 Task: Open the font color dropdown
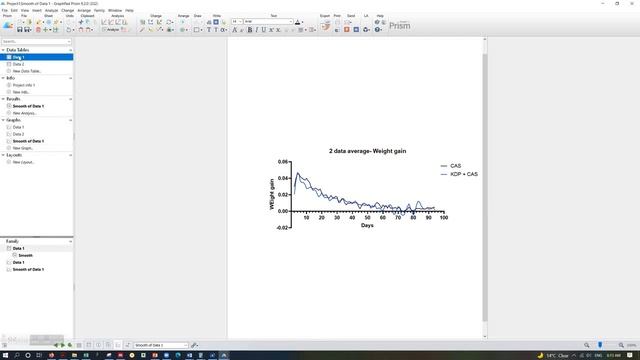[302, 22]
